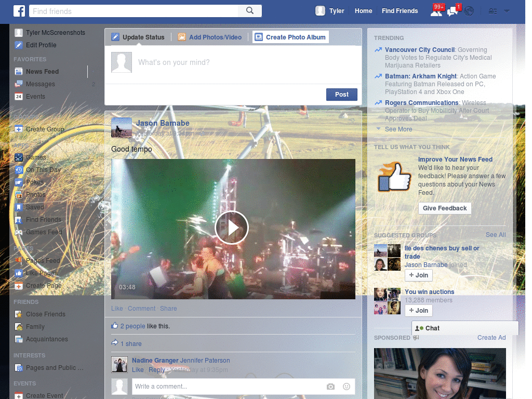Open Jason Barnabe post author link

163,123
